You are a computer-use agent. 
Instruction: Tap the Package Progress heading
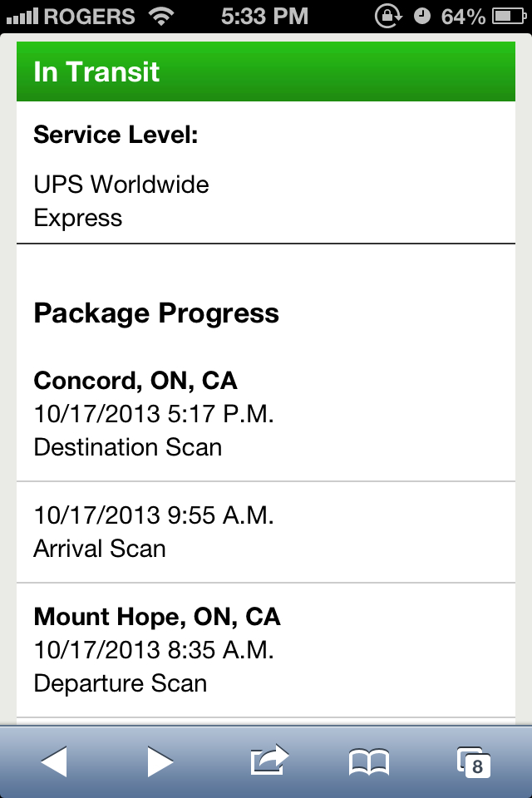point(156,313)
